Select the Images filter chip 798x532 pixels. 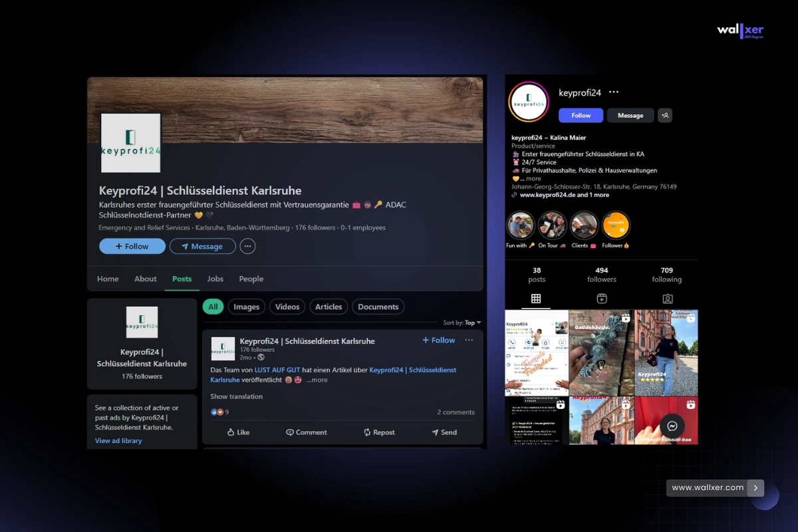(246, 307)
